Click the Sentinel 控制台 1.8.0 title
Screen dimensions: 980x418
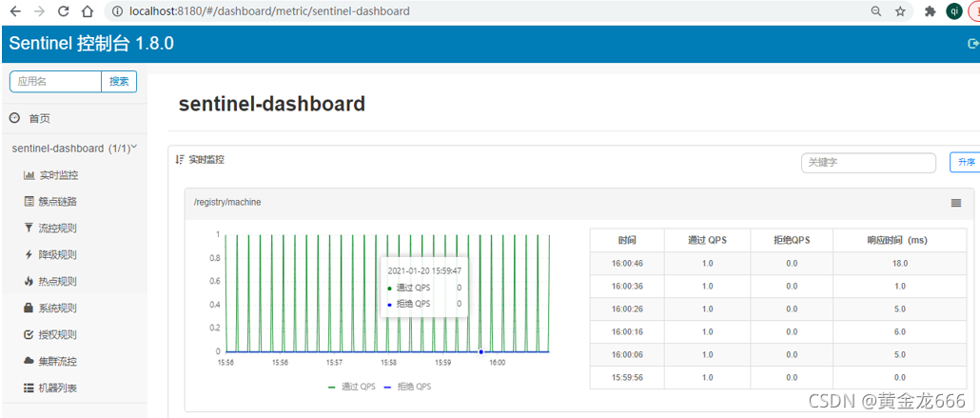click(91, 43)
